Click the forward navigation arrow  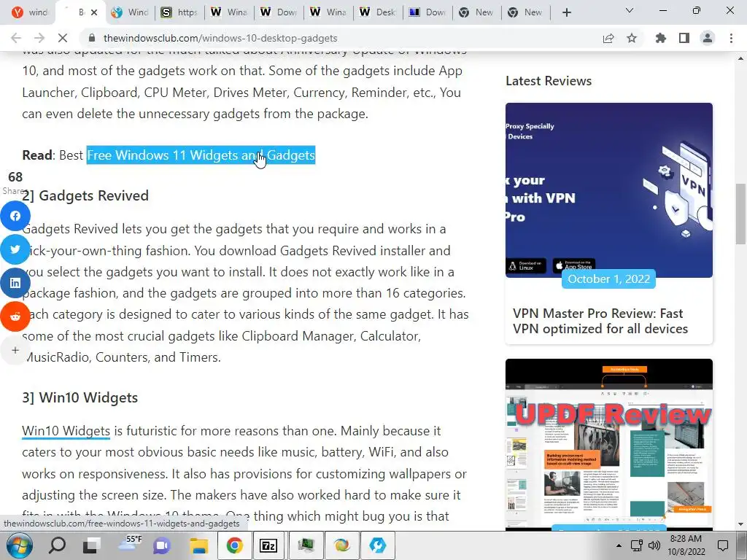39,38
